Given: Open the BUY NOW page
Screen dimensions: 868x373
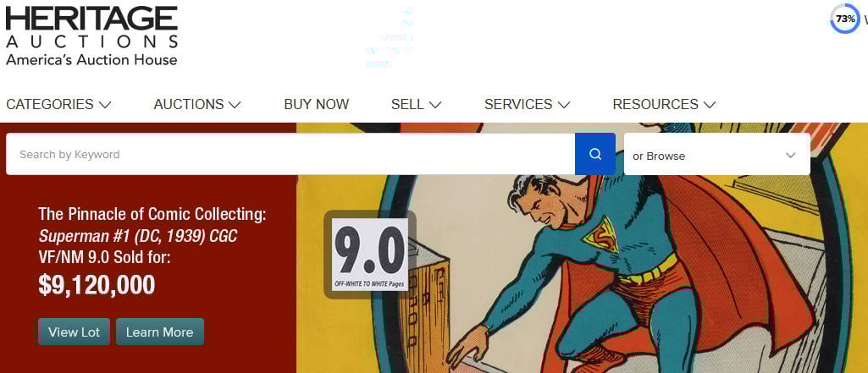Looking at the screenshot, I should click(317, 104).
